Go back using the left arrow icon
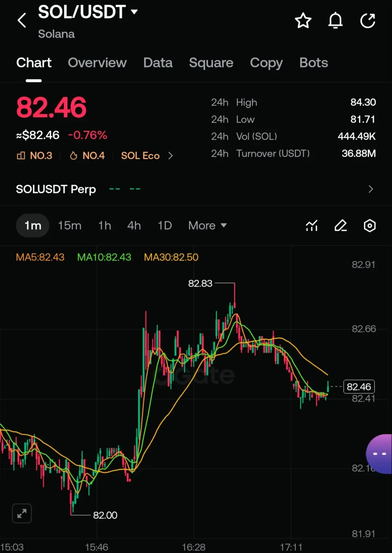The image size is (392, 553). coord(22,20)
